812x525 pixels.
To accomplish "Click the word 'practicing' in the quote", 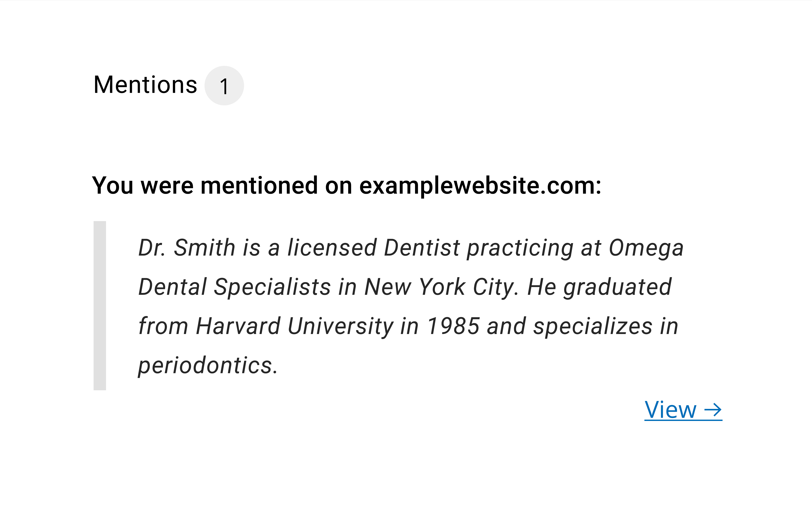I will pyautogui.click(x=520, y=248).
